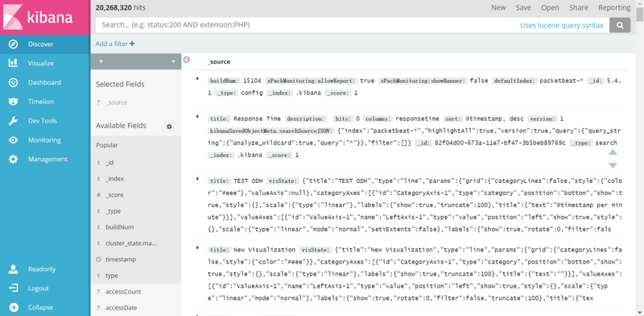Collapse the field sidebar arrow
Screen dimensions: 644x316
(187, 60)
